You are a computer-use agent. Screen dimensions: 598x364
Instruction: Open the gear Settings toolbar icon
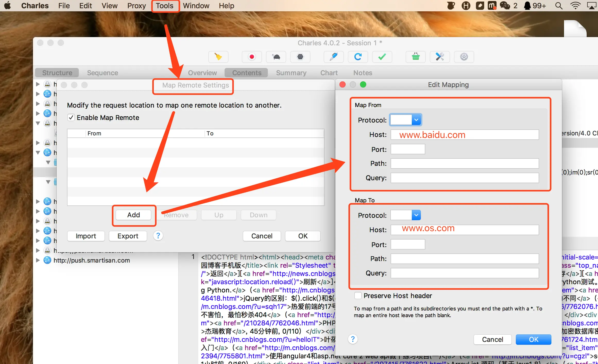pos(464,57)
